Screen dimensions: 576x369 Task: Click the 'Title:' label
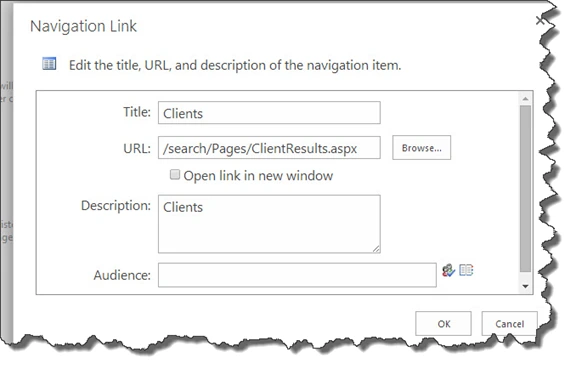click(137, 112)
